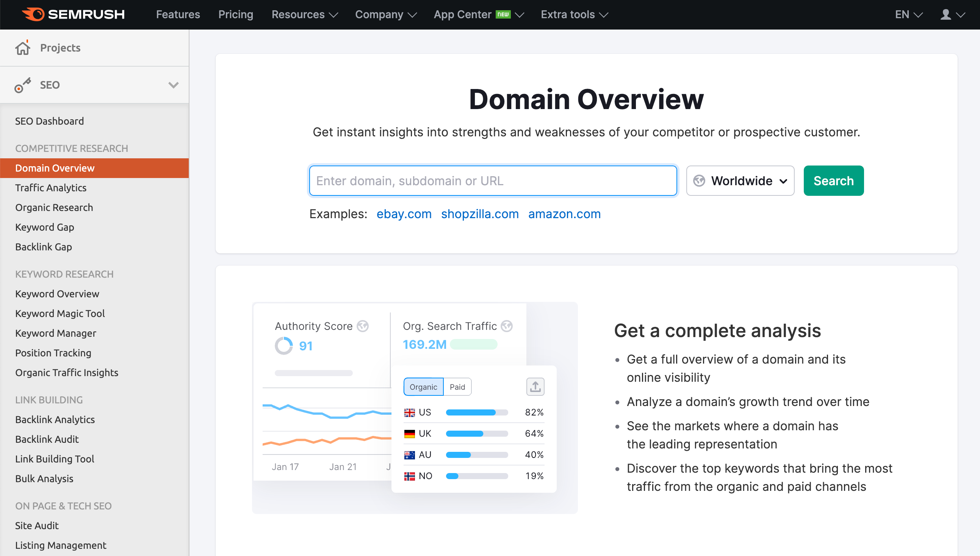
Task: Click the Authority Score value 91
Action: coord(306,346)
